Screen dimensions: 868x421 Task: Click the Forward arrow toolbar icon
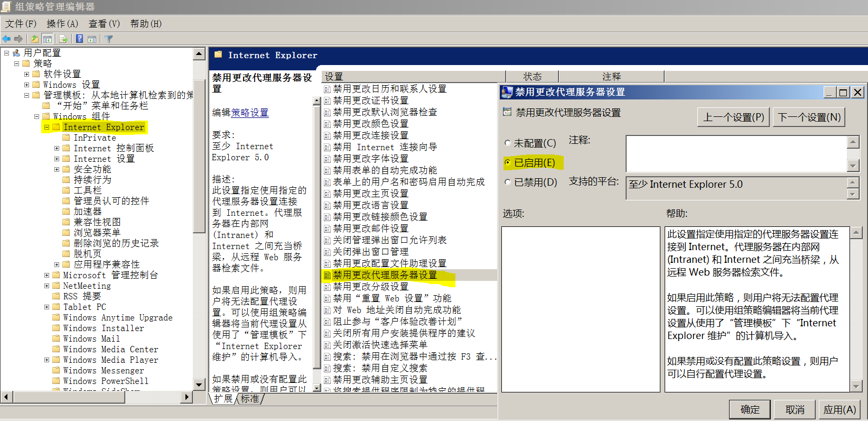pyautogui.click(x=18, y=39)
